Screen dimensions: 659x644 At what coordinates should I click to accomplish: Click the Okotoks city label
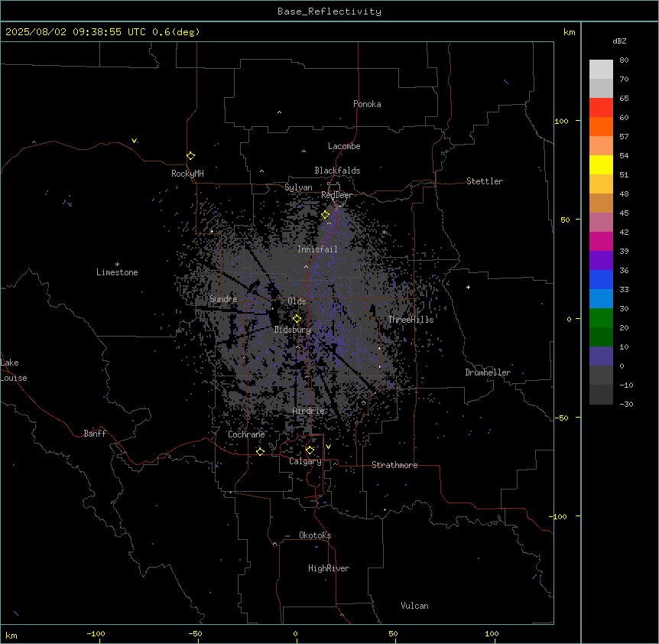coord(315,535)
